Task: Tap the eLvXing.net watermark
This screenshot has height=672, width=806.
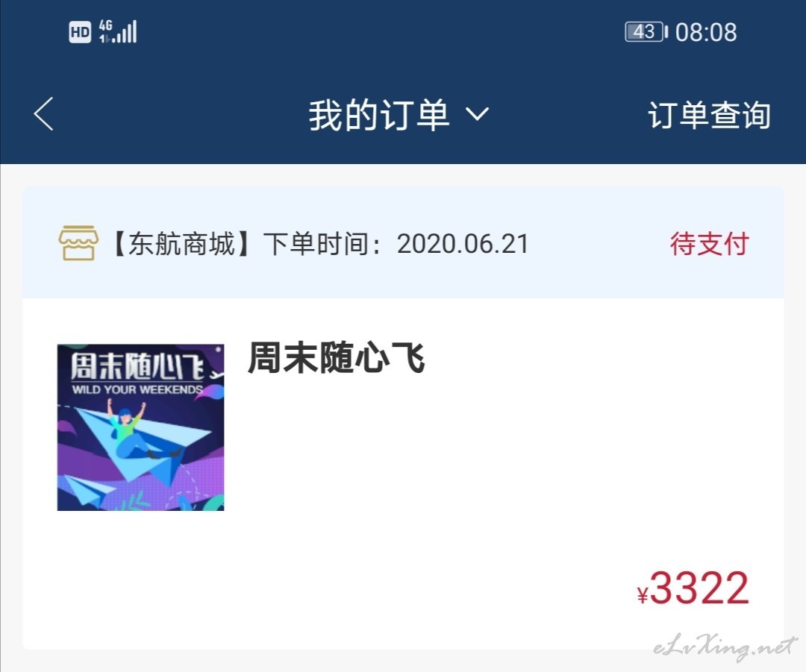Action: point(725,647)
